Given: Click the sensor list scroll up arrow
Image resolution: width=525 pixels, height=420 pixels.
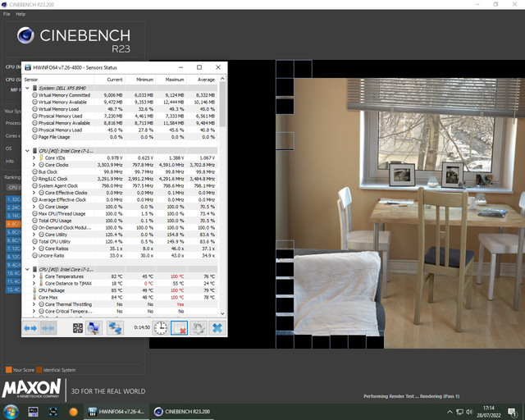Looking at the screenshot, I should coord(222,79).
